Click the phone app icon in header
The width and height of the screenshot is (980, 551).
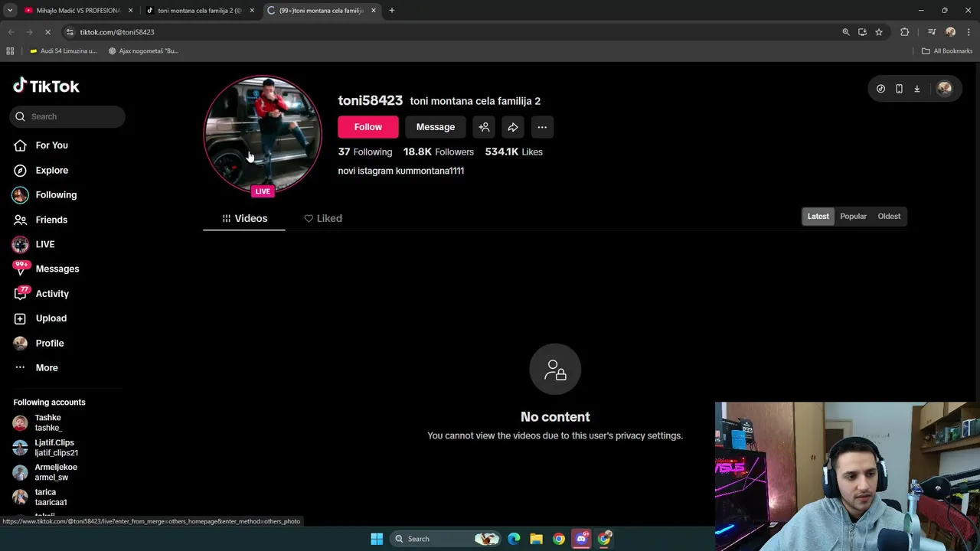[x=899, y=89]
